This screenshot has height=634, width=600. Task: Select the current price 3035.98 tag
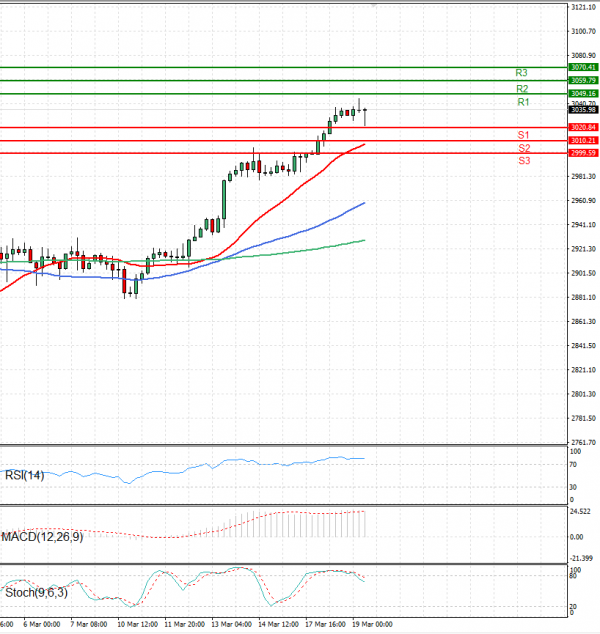(583, 110)
